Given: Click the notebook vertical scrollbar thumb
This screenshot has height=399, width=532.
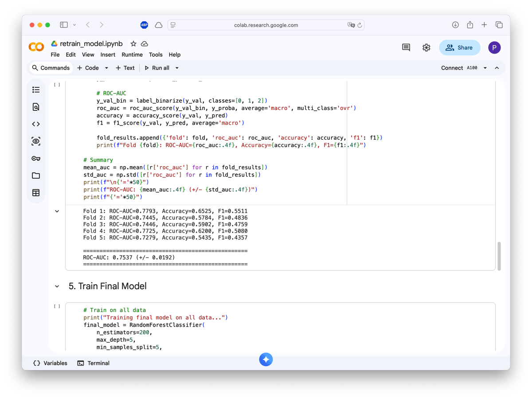Looking at the screenshot, I should (x=499, y=256).
